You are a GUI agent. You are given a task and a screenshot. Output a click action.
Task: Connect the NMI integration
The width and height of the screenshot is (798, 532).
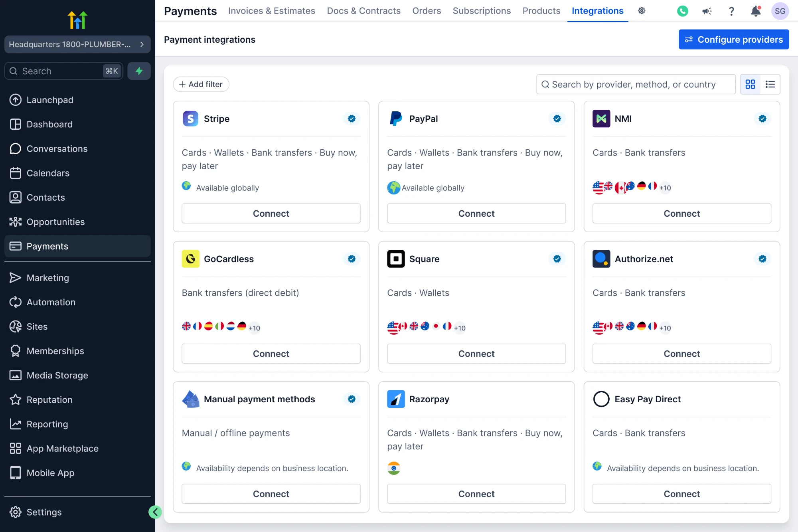[x=681, y=214]
